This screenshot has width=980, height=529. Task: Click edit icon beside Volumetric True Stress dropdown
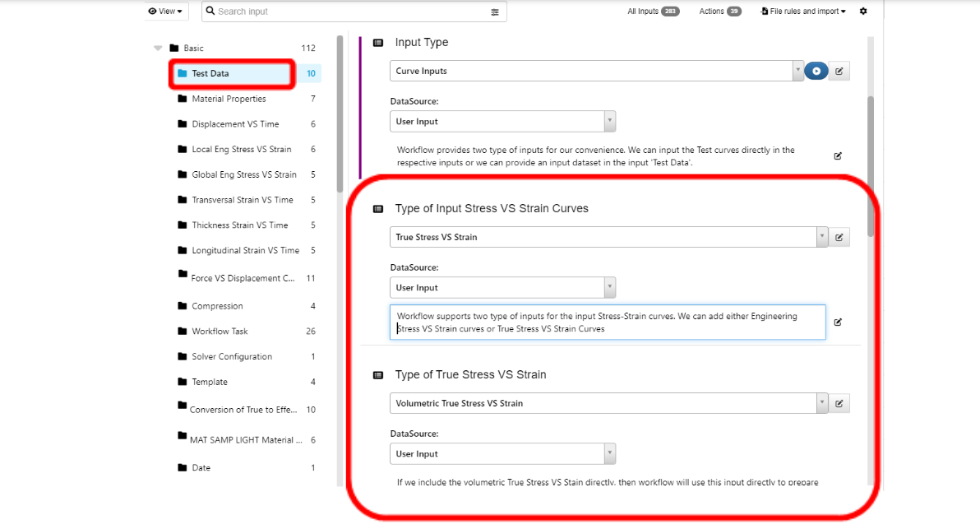[x=839, y=403]
